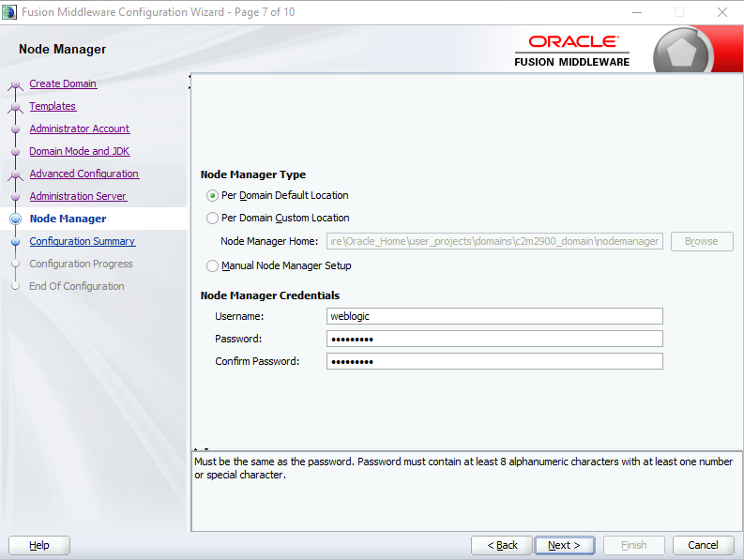Choose Per Domain Custom Location option
The image size is (744, 560).
pyautogui.click(x=212, y=218)
